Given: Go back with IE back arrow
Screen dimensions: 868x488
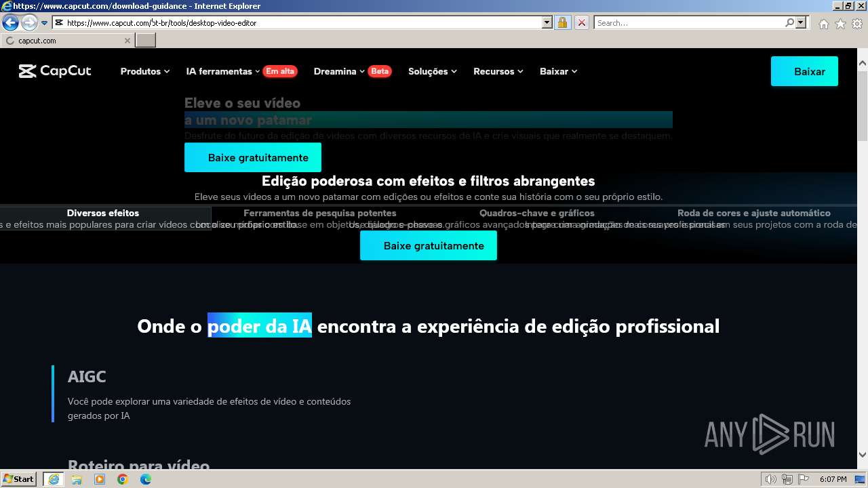Looking at the screenshot, I should click(10, 22).
